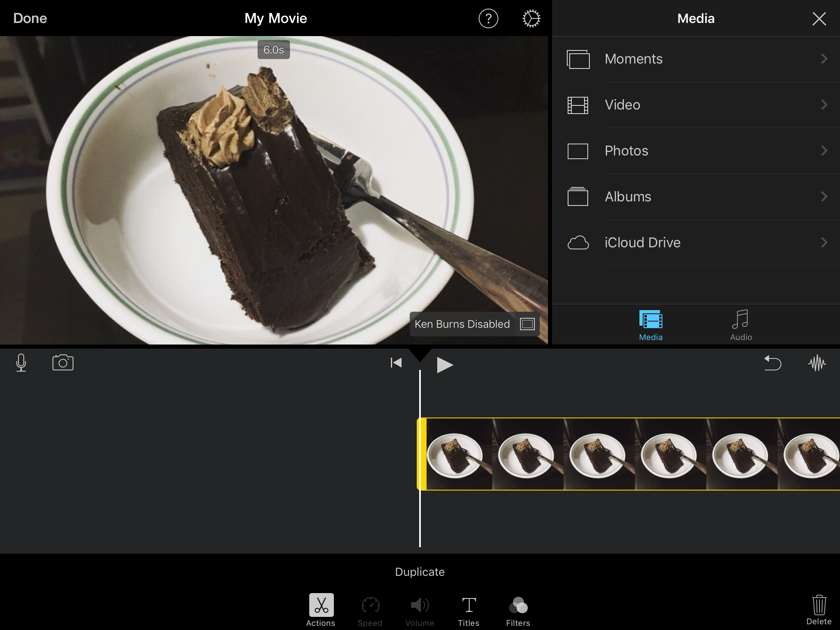Select the Media tab
This screenshot has width=840, height=630.
pos(651,325)
